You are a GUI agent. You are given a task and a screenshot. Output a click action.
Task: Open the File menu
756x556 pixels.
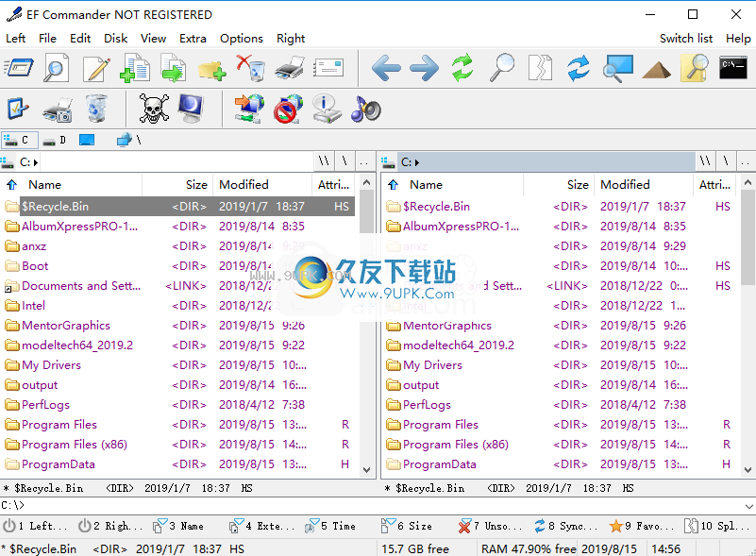click(x=47, y=39)
